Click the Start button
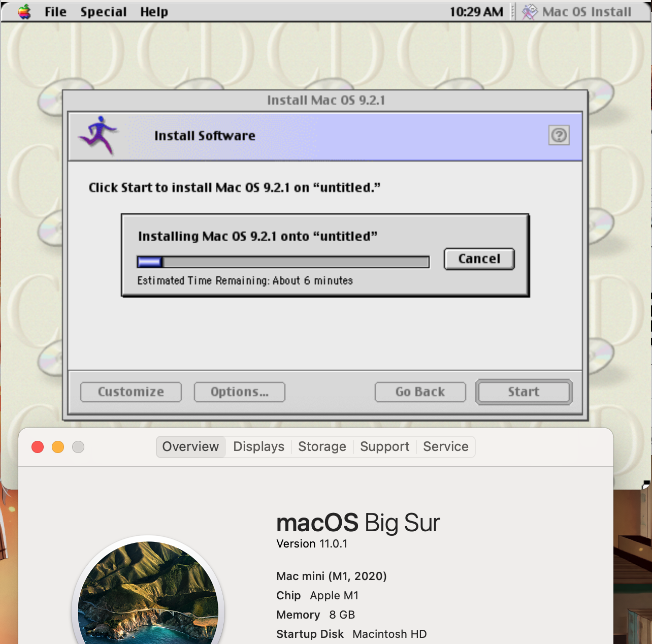Image resolution: width=652 pixels, height=644 pixels. pyautogui.click(x=524, y=392)
